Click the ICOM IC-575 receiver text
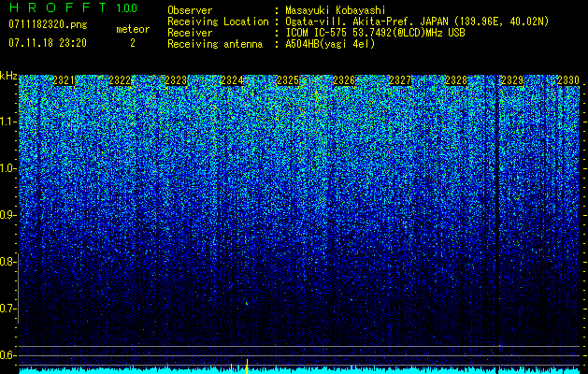This screenshot has width=588, height=374. point(375,33)
